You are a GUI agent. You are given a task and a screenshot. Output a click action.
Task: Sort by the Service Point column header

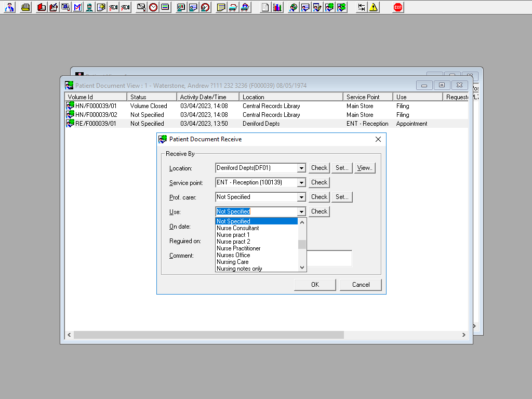click(368, 97)
